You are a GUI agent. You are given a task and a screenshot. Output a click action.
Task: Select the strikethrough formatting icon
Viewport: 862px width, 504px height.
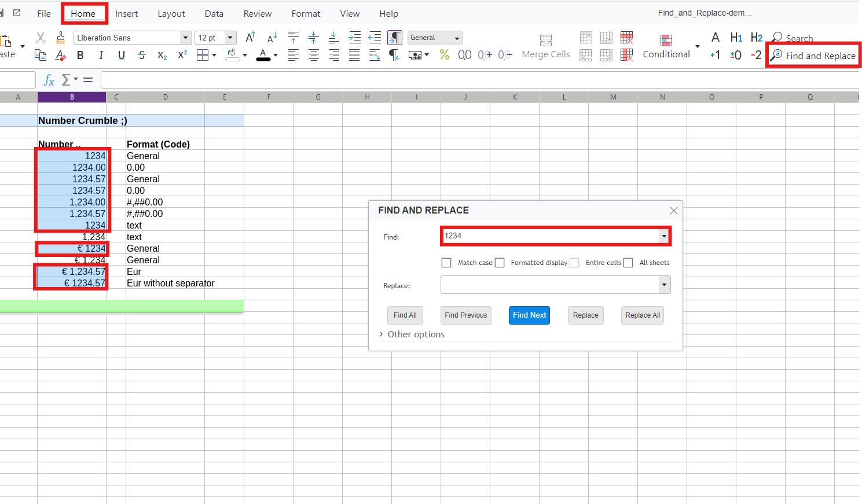coord(141,55)
